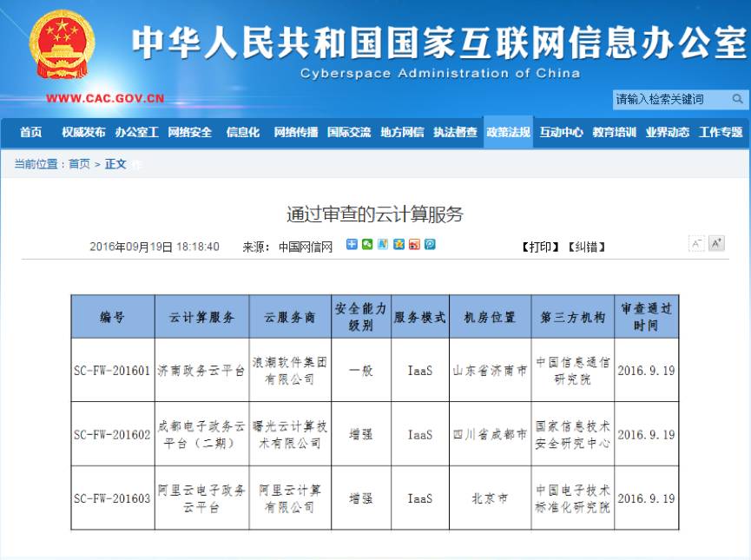Click the blue plus share-more icon

click(352, 244)
